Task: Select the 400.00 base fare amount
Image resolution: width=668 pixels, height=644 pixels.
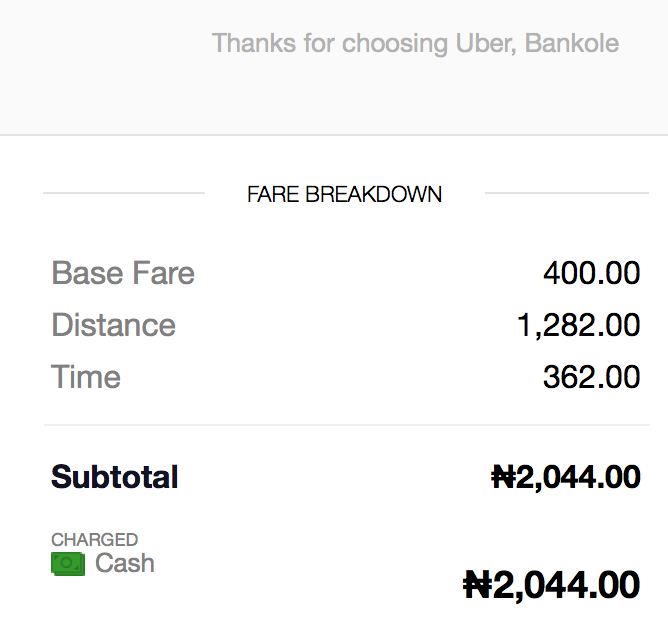Action: (591, 274)
